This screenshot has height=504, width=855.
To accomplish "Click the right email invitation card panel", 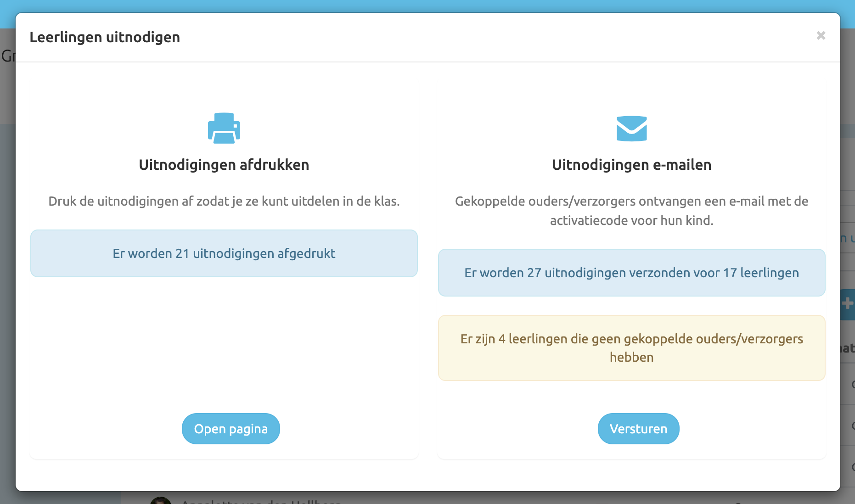I will [x=631, y=404].
